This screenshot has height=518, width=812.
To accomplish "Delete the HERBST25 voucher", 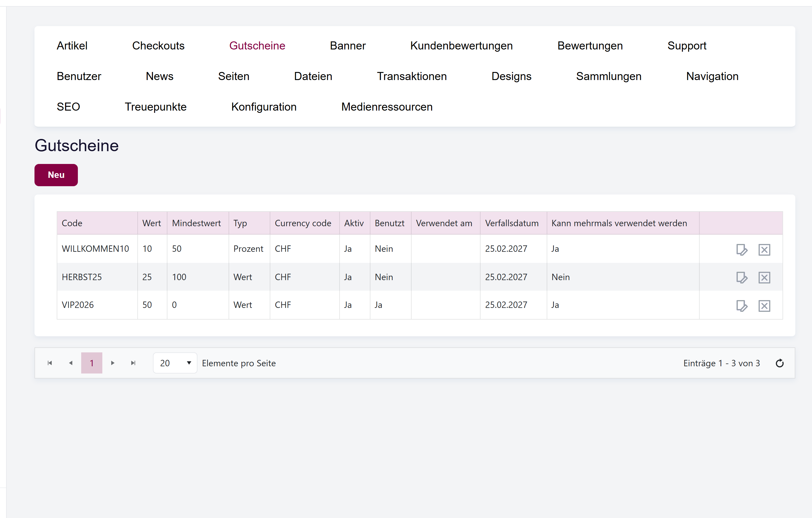I will point(764,277).
